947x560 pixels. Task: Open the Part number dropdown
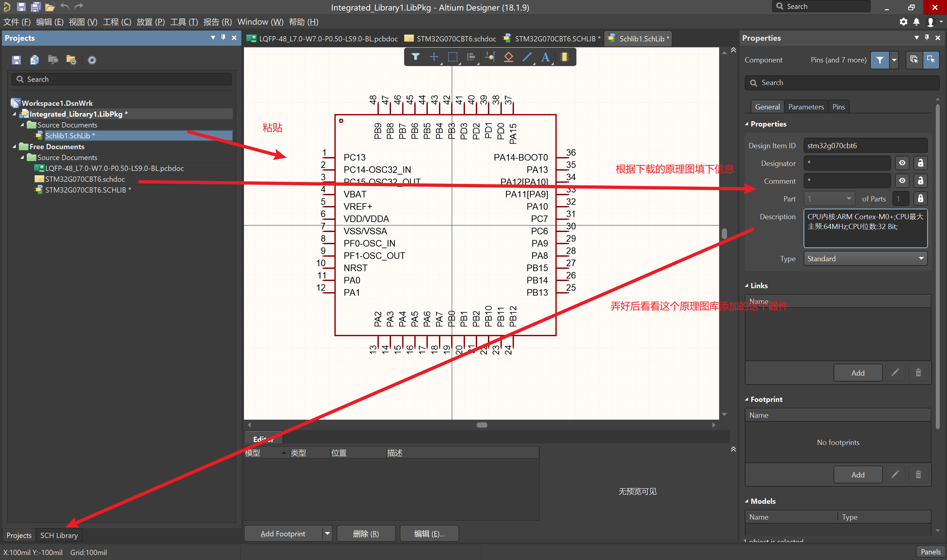(829, 198)
